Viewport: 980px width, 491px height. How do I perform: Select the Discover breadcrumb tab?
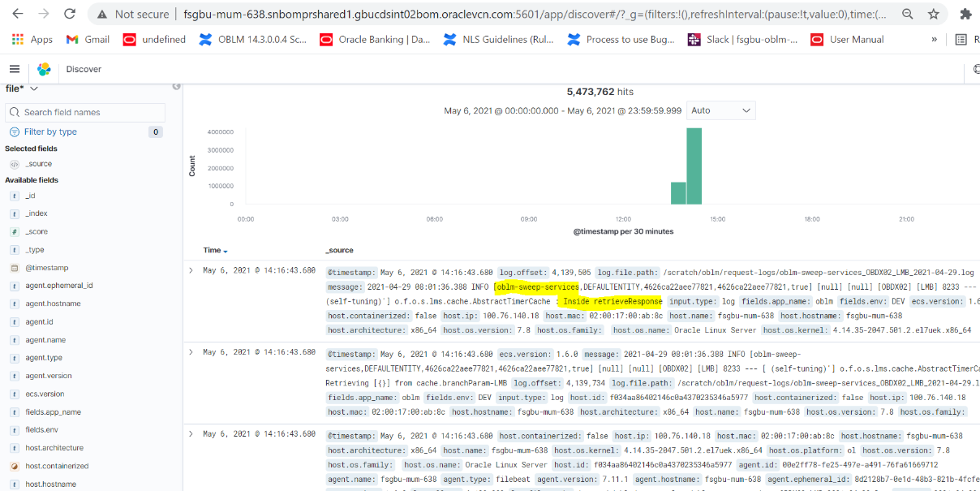tap(84, 69)
